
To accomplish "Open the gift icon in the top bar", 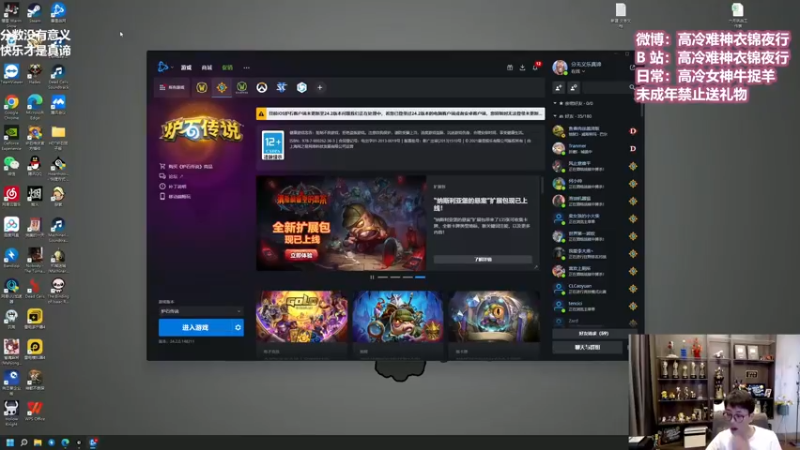I will coord(510,67).
